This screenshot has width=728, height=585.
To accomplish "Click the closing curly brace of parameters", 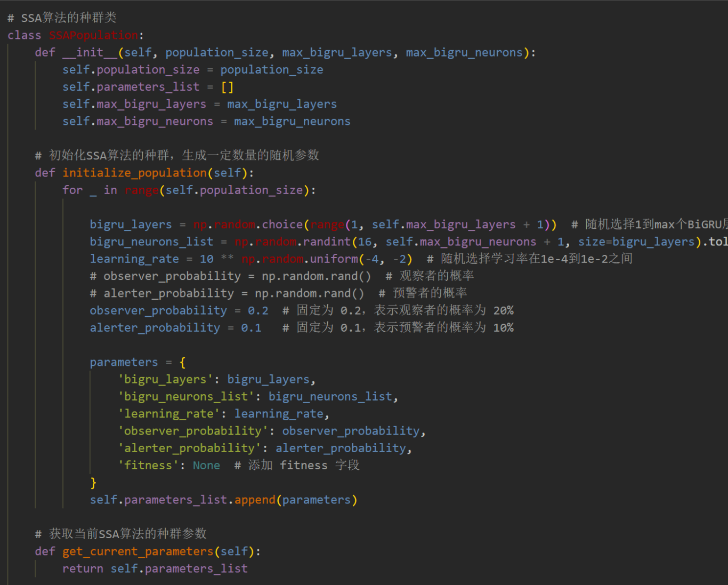I will click(93, 483).
